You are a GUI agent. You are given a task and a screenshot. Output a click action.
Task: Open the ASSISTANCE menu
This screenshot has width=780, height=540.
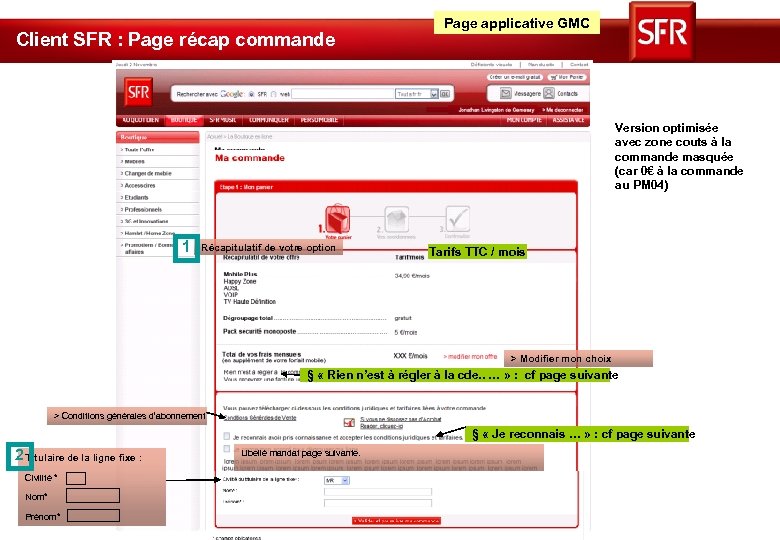[x=568, y=120]
